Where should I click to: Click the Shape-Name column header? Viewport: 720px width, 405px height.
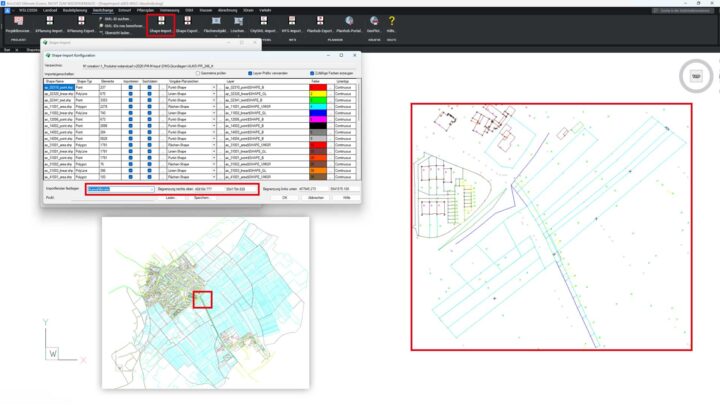point(55,81)
